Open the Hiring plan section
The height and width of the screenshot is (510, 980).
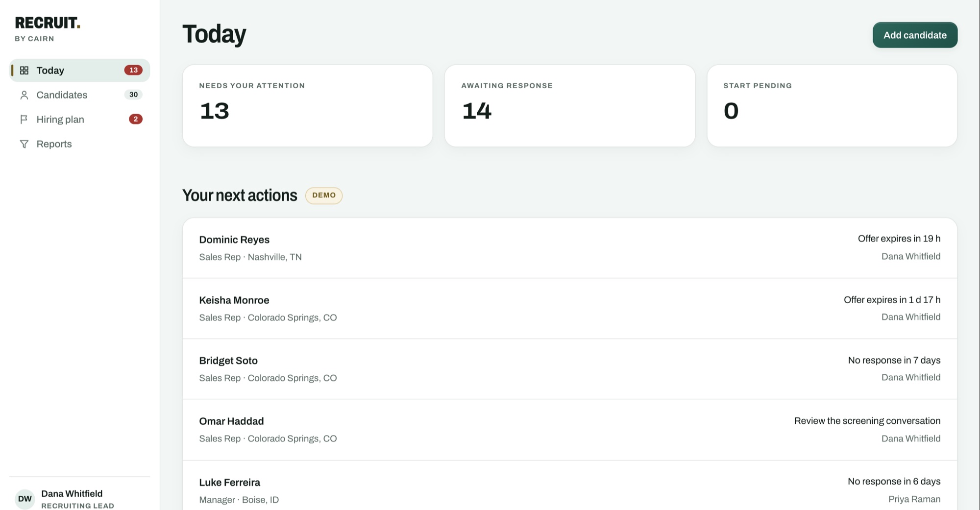pyautogui.click(x=79, y=120)
